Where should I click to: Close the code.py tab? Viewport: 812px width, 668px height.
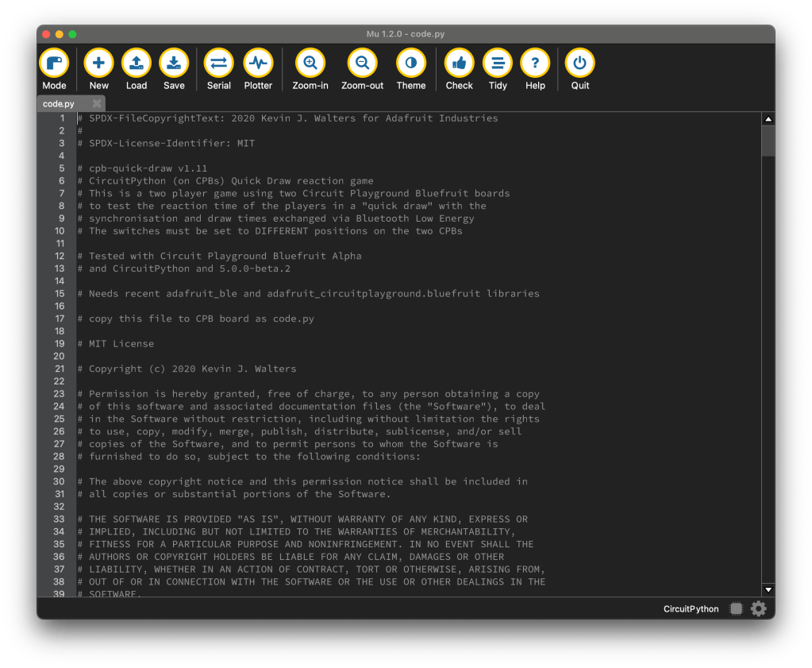pos(97,104)
